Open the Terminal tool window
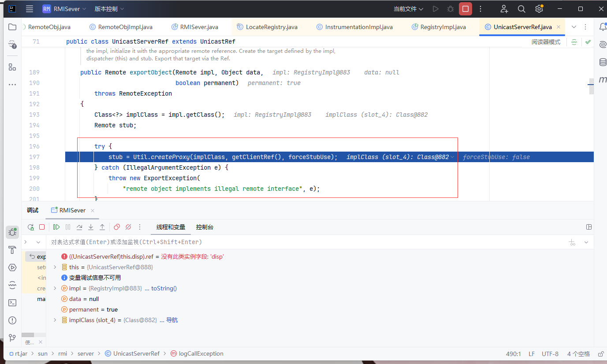Viewport: 607px width, 364px height. (x=12, y=303)
